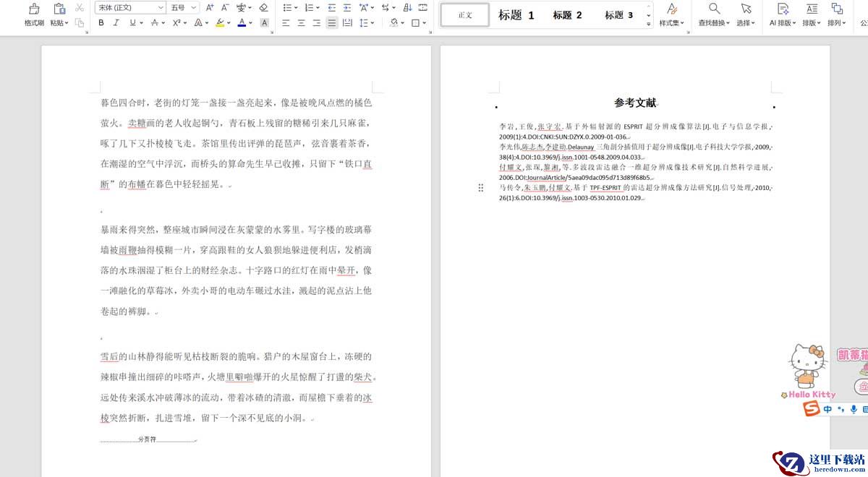Click the Copy icon below scissors
The image size is (868, 477).
click(79, 22)
